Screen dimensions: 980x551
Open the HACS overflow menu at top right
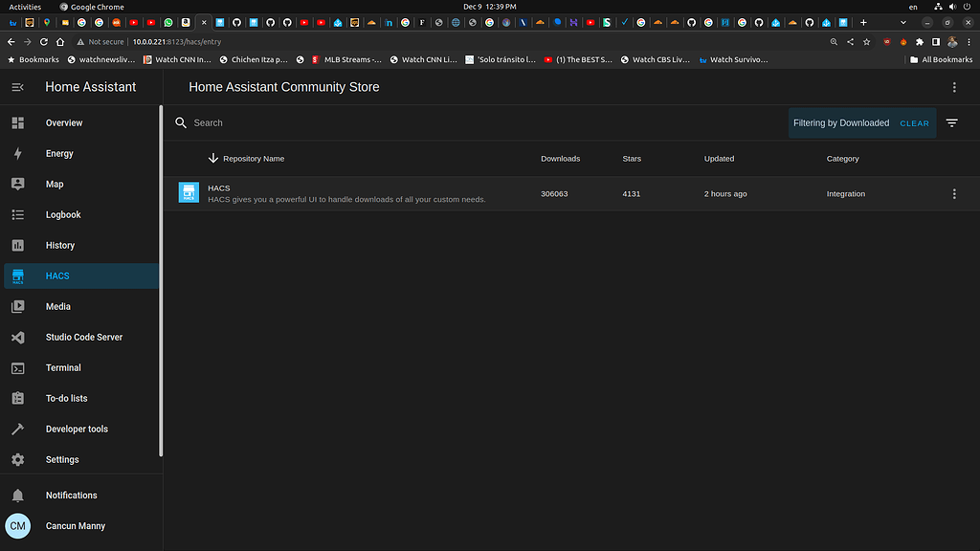954,86
